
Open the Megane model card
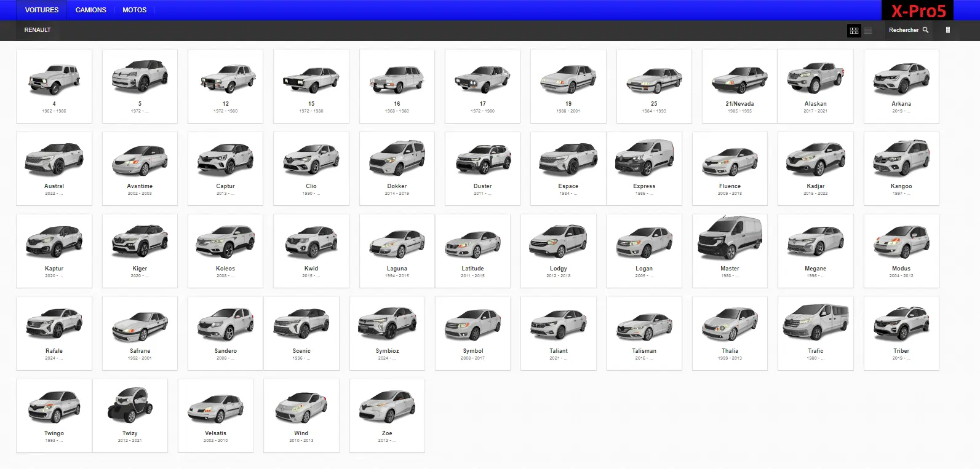816,251
